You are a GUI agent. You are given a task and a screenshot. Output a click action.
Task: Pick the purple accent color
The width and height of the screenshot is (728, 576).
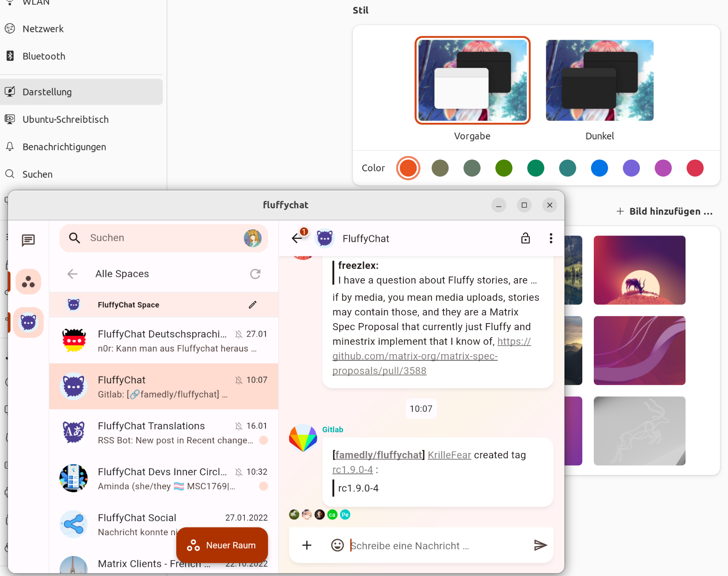click(631, 168)
